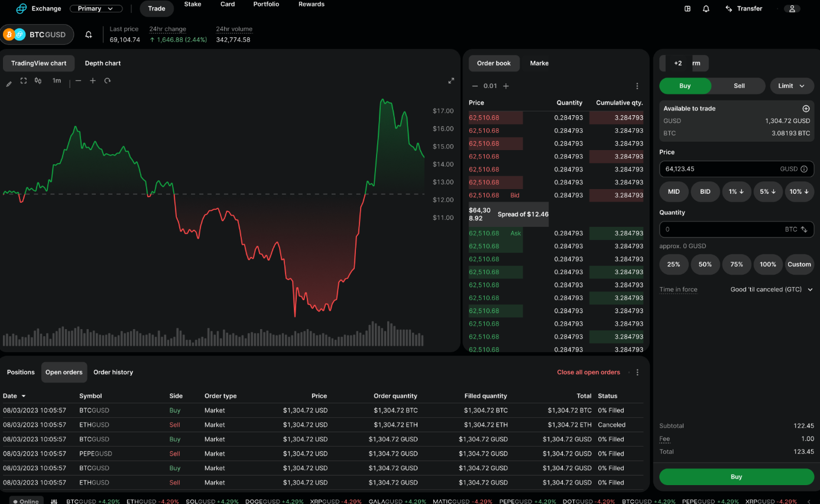Open the Order history tab
820x504 pixels.
pyautogui.click(x=113, y=372)
